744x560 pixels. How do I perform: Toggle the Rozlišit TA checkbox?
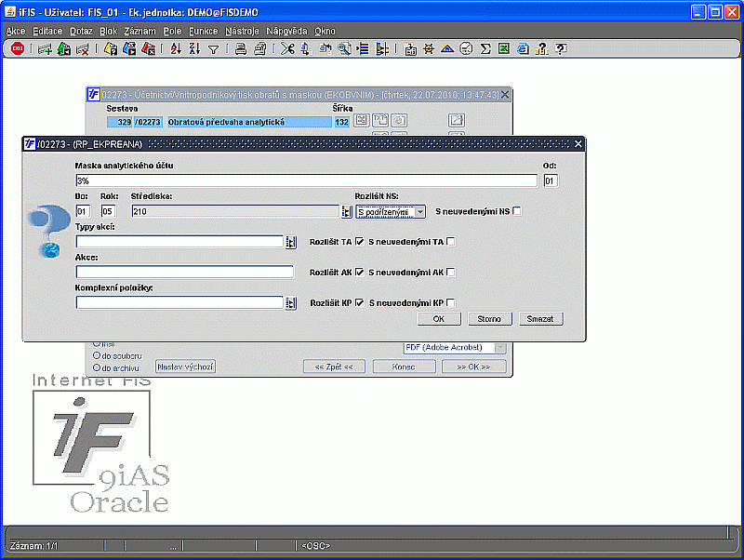pos(360,242)
